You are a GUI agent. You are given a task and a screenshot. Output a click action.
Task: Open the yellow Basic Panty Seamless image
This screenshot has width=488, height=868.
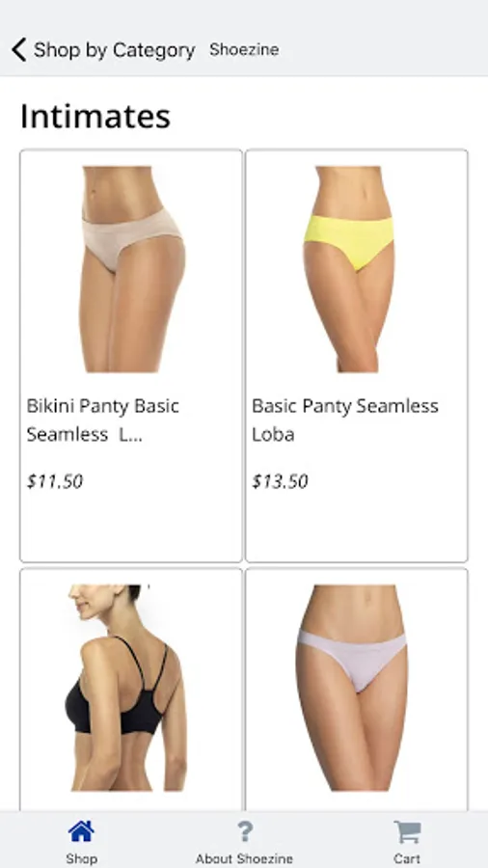pos(348,269)
